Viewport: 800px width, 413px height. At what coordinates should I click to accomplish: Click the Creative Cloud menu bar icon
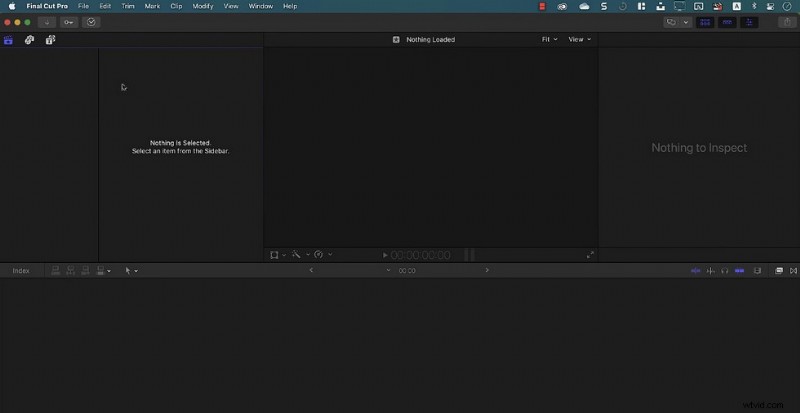point(562,6)
